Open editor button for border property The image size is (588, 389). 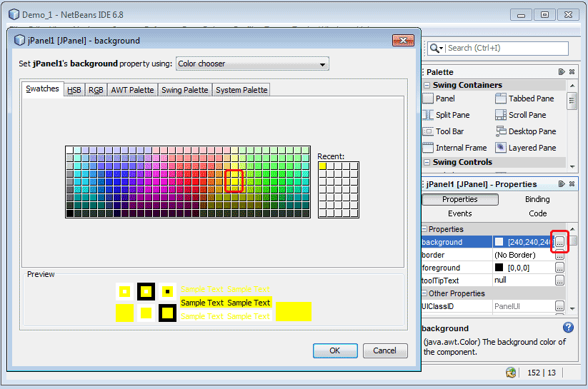[559, 256]
